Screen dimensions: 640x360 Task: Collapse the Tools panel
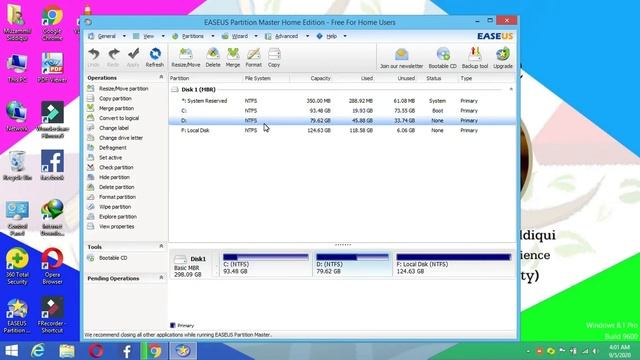161,247
